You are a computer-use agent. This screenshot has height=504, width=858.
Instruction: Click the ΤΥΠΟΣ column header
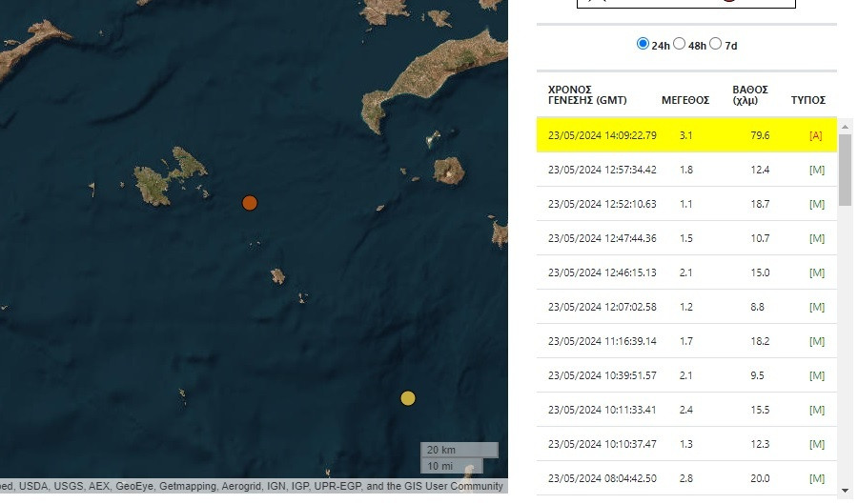click(x=808, y=101)
